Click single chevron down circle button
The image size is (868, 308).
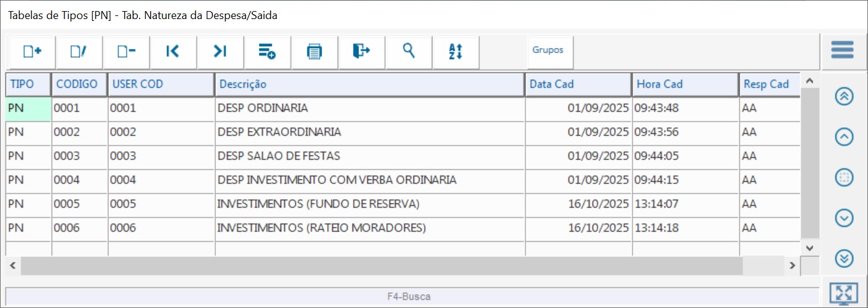coord(844,218)
